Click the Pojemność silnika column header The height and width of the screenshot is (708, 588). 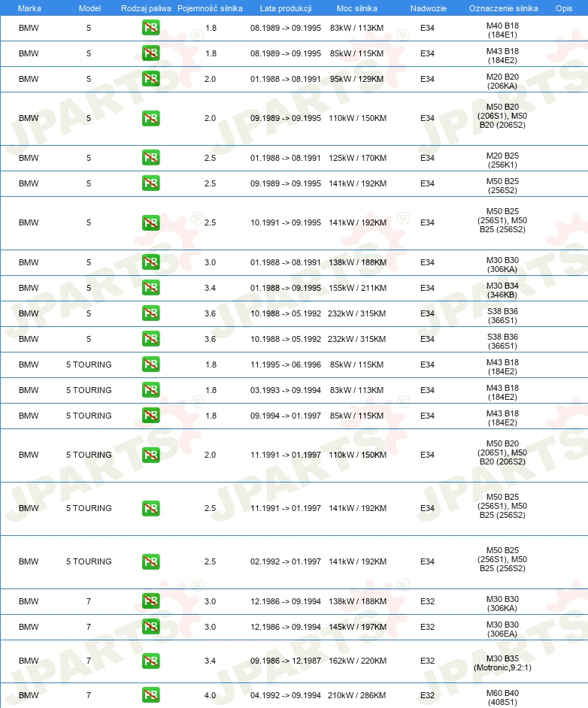tap(210, 8)
